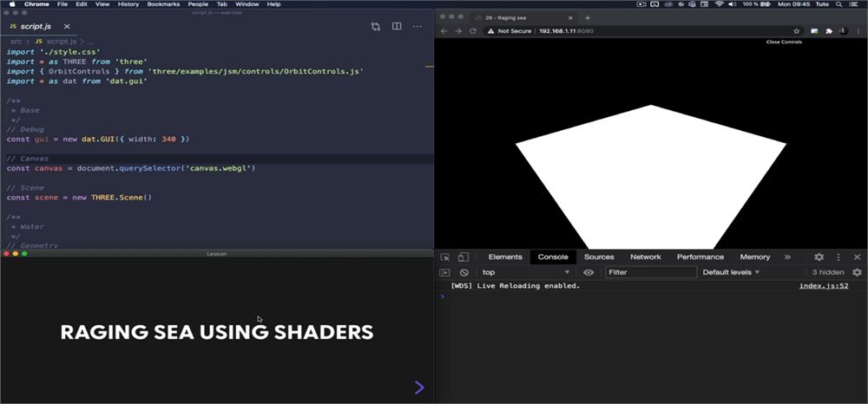The image size is (868, 404).
Task: Click the inspect element picker icon in DevTools
Action: pyautogui.click(x=445, y=257)
